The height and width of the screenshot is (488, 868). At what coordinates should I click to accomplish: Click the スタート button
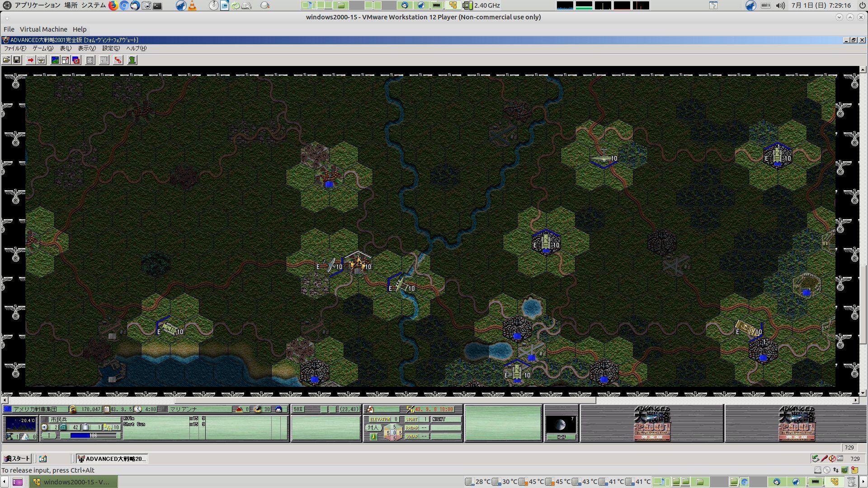17,459
